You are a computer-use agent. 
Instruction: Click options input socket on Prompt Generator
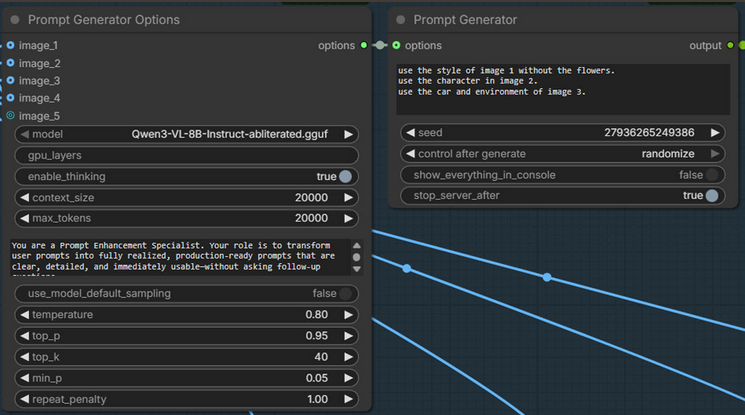point(396,45)
